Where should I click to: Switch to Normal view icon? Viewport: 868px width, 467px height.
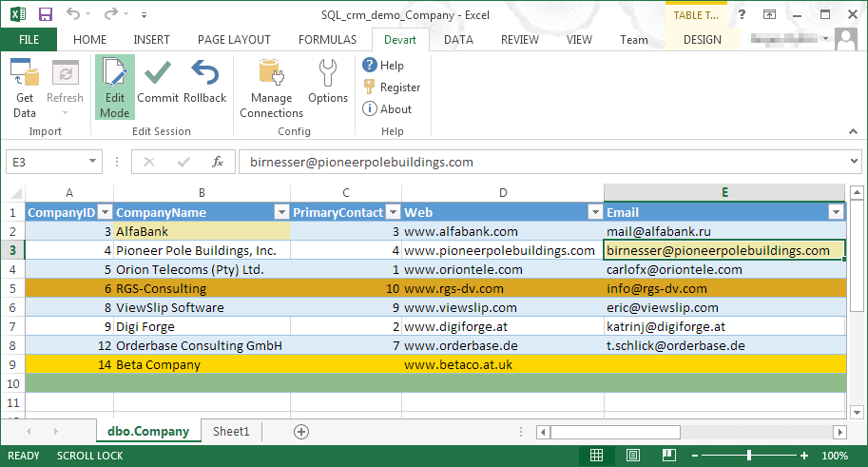pos(596,456)
